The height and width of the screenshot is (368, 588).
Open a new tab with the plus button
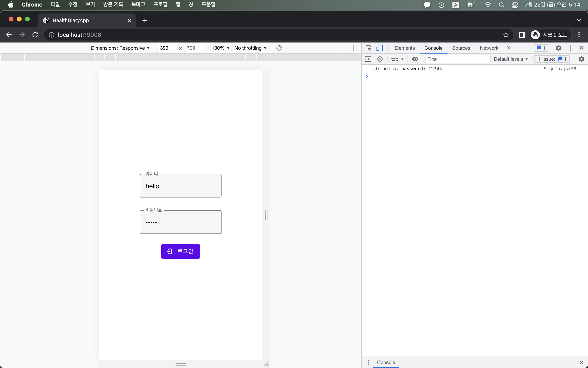click(x=145, y=20)
